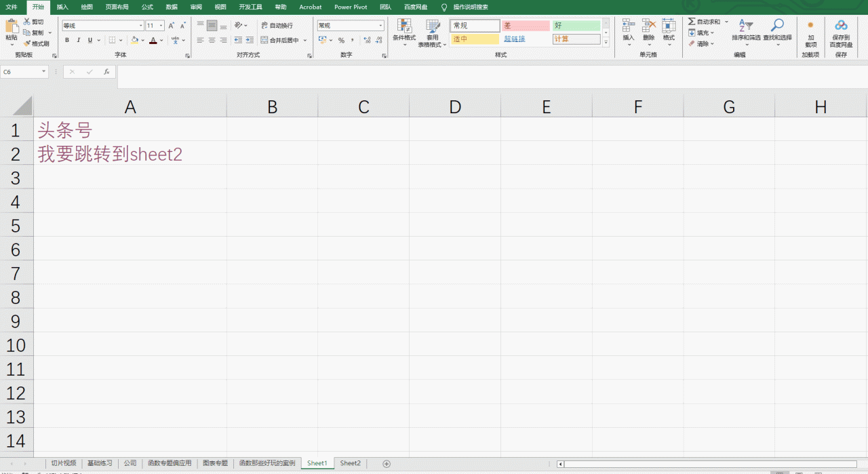
Task: Click the accounting number format icon
Action: [x=322, y=40]
